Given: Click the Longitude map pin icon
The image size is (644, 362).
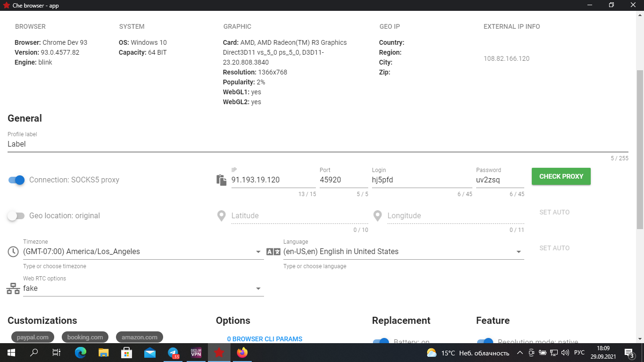Looking at the screenshot, I should click(377, 216).
